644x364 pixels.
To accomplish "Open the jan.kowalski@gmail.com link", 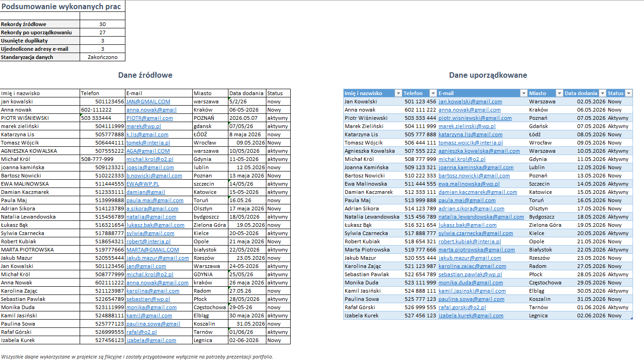I will pyautogui.click(x=470, y=102).
